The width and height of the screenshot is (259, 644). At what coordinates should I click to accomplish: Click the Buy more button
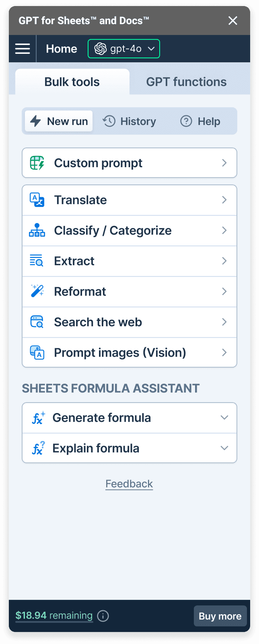(220, 616)
